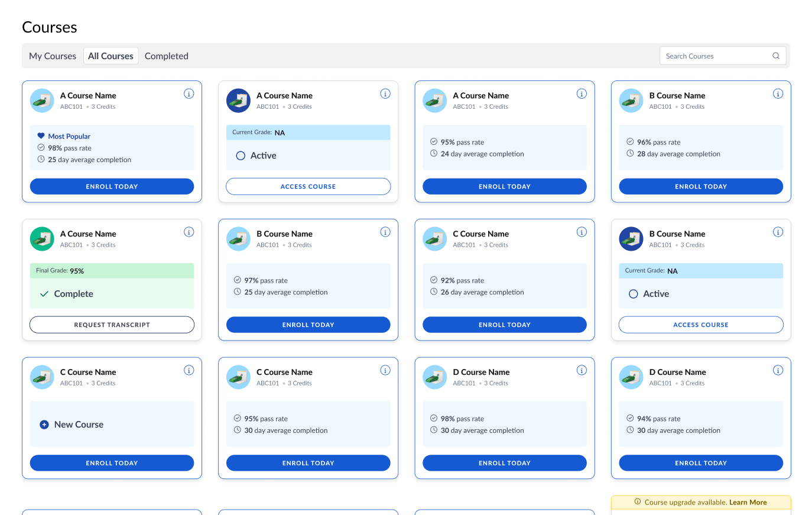
Task: Enroll in the New Course card
Action: tap(112, 463)
